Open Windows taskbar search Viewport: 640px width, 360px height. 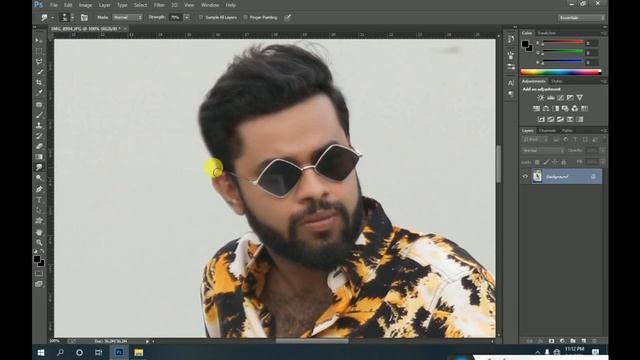click(x=60, y=353)
